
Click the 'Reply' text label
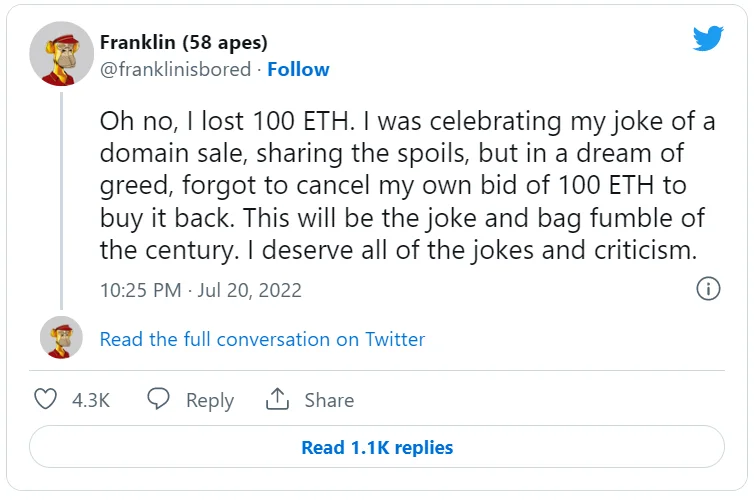point(209,400)
